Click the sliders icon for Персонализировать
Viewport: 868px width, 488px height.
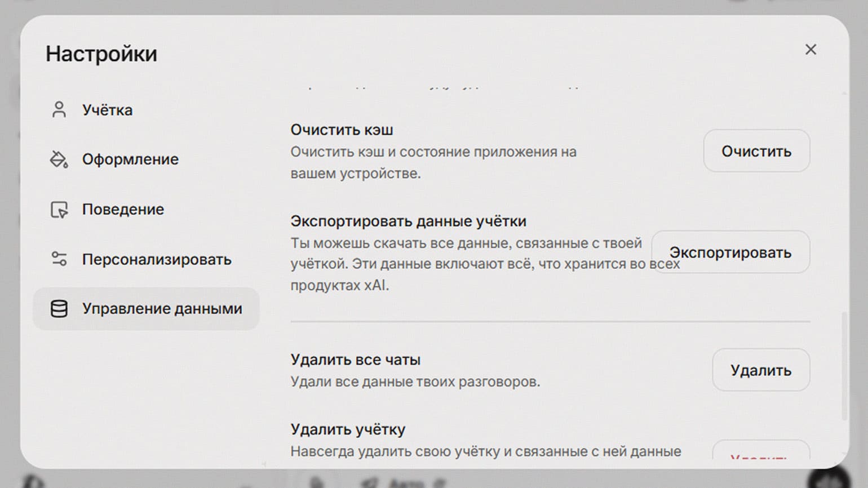click(59, 259)
